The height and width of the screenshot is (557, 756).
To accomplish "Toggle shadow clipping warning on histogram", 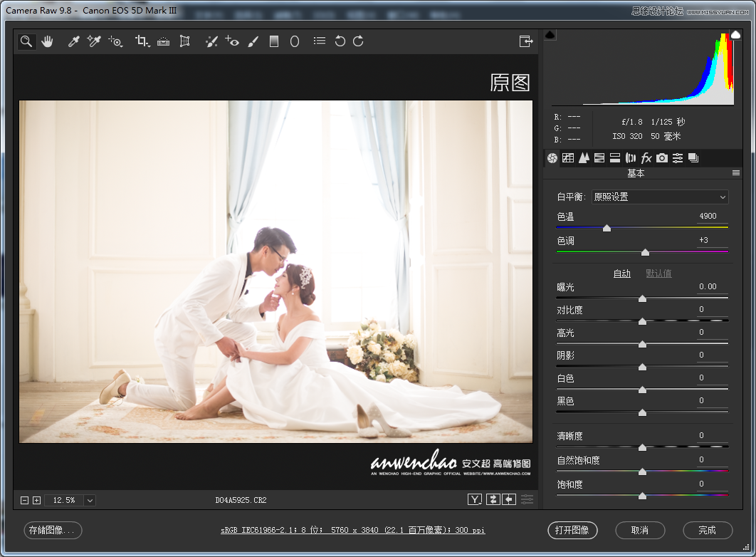I will [x=550, y=34].
